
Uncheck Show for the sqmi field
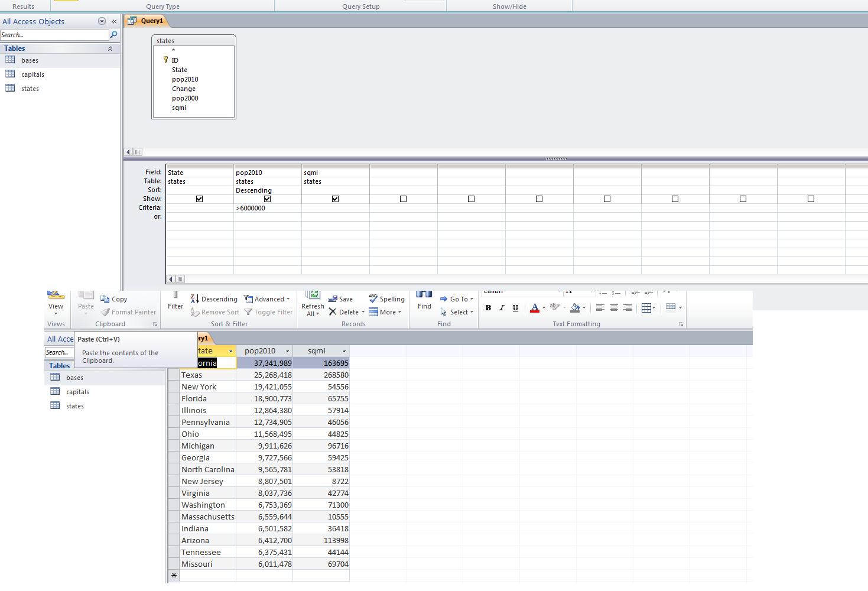[x=335, y=199]
